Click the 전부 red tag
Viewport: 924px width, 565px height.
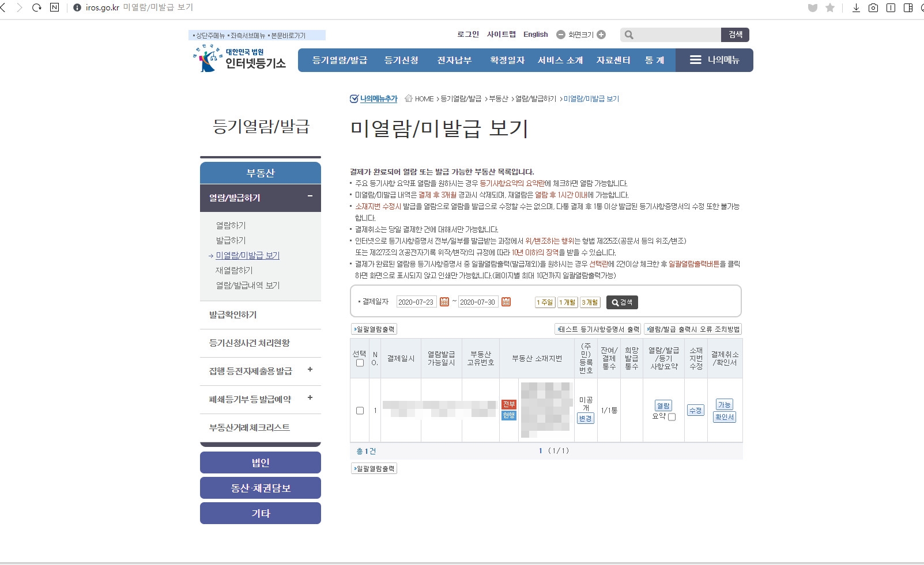coord(509,404)
